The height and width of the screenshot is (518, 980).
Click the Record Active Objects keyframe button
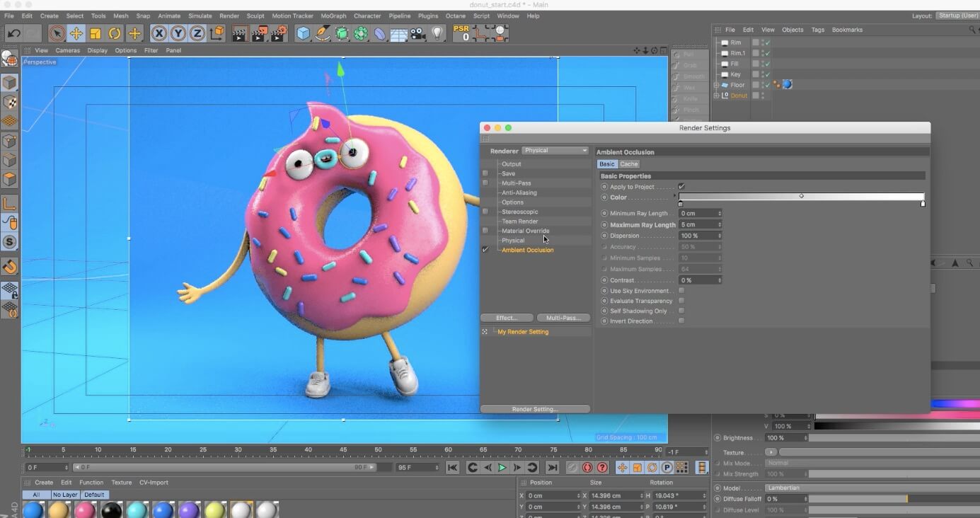point(572,468)
